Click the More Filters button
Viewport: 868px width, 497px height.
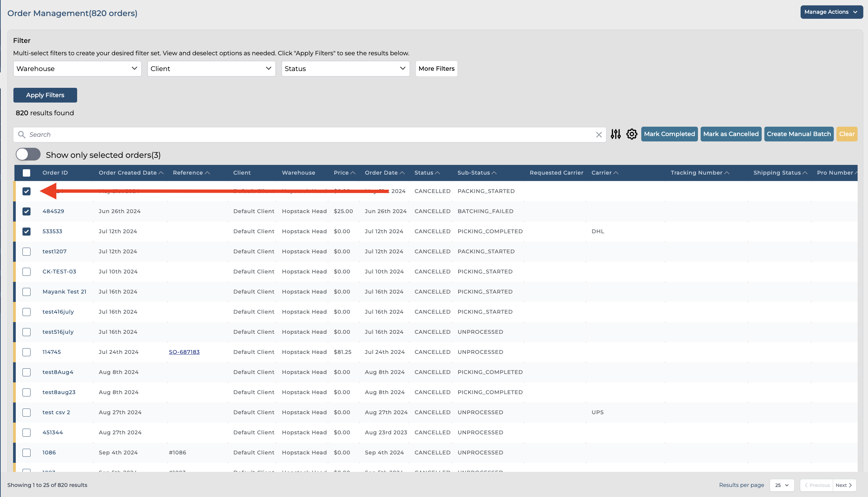(x=436, y=69)
